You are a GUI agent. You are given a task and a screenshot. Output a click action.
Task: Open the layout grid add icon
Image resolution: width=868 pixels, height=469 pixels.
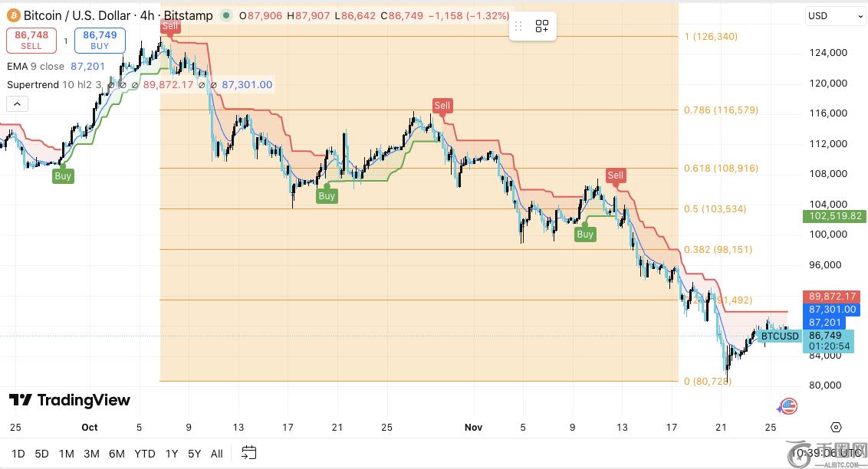tap(542, 27)
